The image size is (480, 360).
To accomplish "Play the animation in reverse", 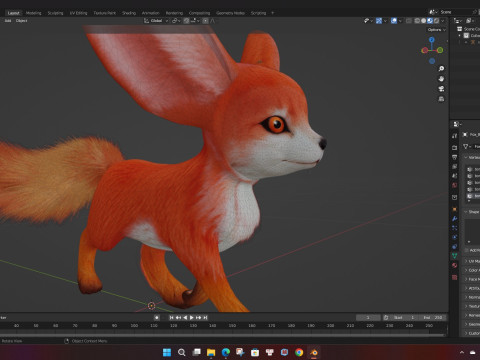I will (185, 318).
